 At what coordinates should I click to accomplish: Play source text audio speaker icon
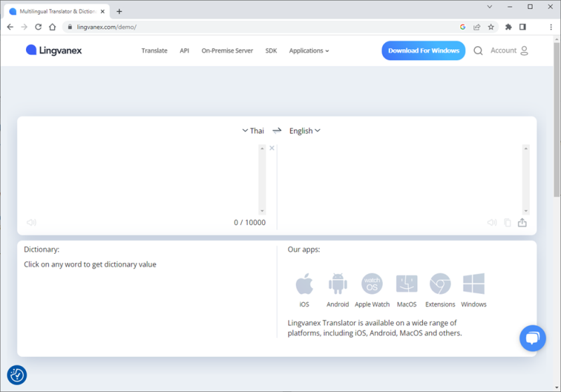click(32, 223)
